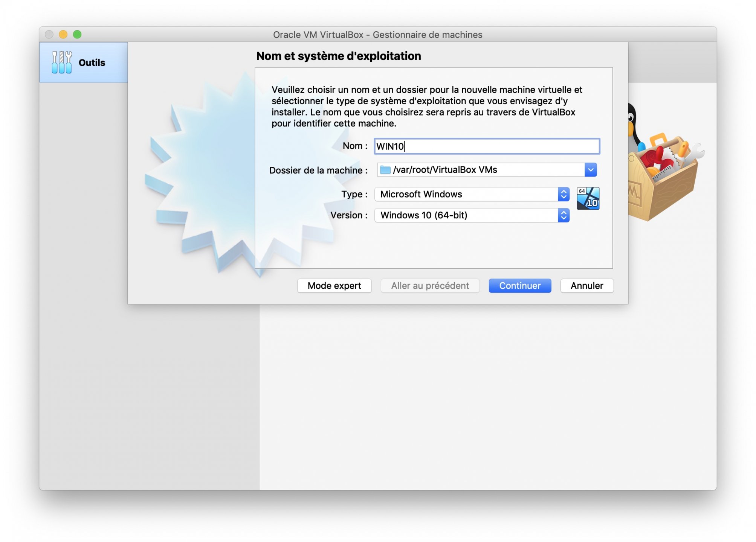This screenshot has width=756, height=542.
Task: Click the Outils label in the sidebar
Action: [x=92, y=62]
